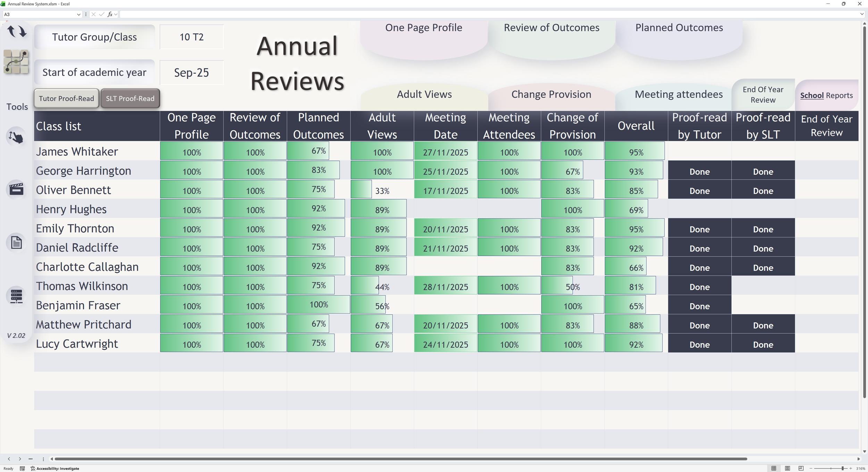Click the fx insert function icon
Image resolution: width=868 pixels, height=472 pixels.
(110, 14)
